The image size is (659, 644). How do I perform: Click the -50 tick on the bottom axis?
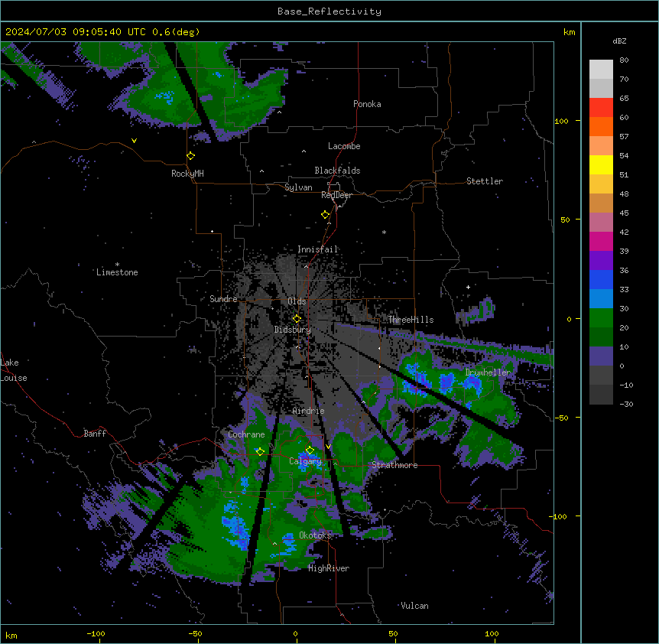(195, 633)
